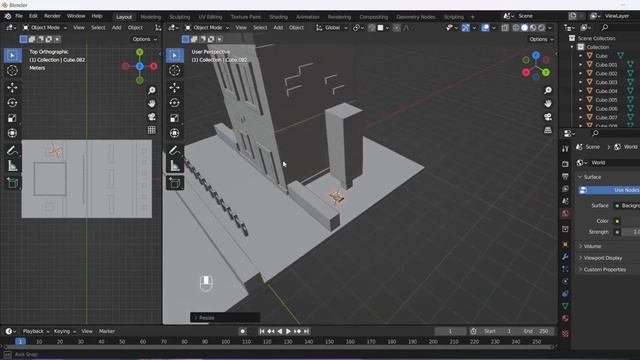
Task: Select the Cursor tool in left viewport
Action: pyautogui.click(x=12, y=70)
